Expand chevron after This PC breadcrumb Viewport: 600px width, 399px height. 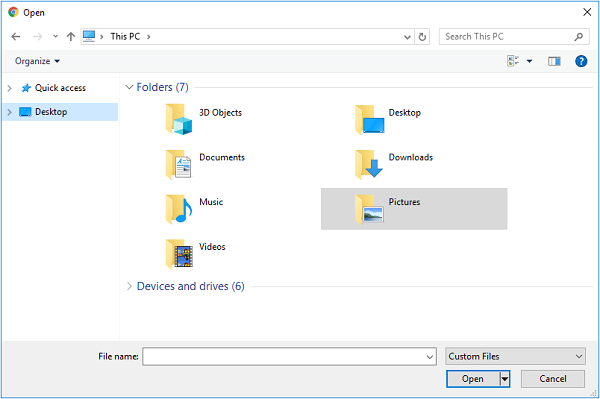click(x=148, y=37)
